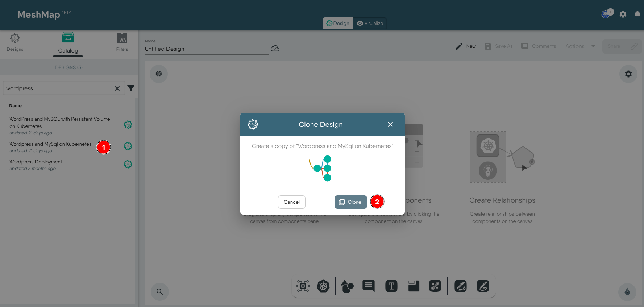644x307 pixels.
Task: Select the shapes tool in bottom toolbar
Action: (347, 286)
